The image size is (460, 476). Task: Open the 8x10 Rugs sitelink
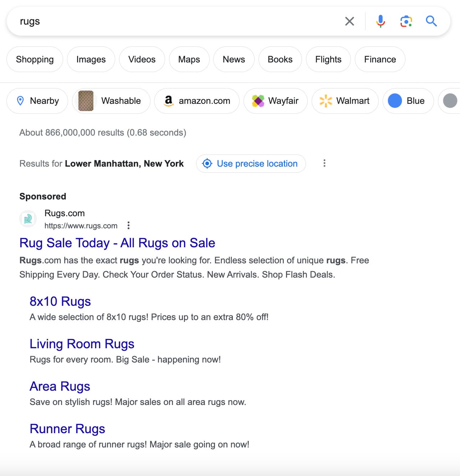tap(60, 302)
